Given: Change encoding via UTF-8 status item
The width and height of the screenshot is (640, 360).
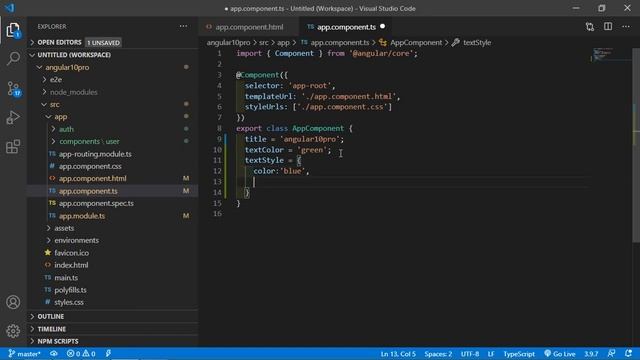Looking at the screenshot, I should pos(470,354).
